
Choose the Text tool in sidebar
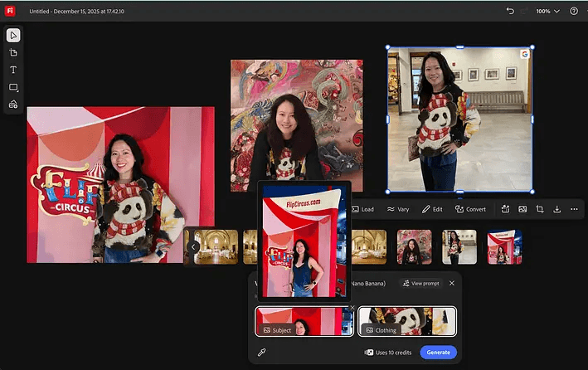(13, 70)
